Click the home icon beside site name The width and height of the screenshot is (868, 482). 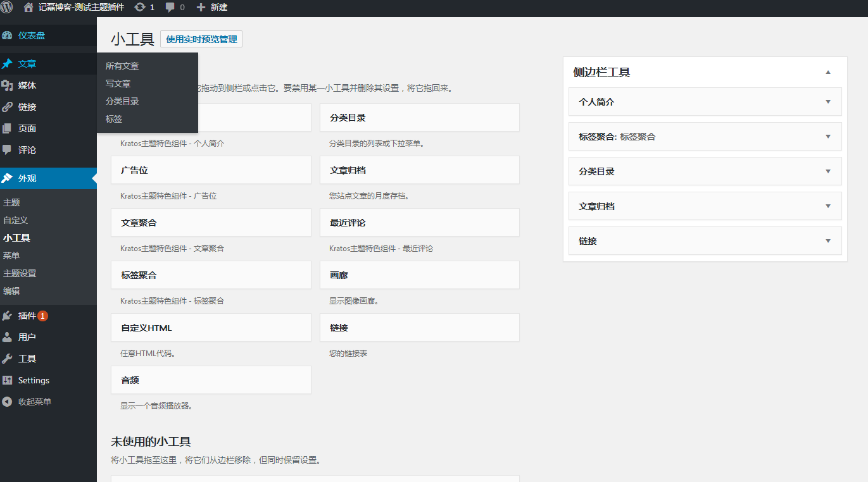(28, 7)
